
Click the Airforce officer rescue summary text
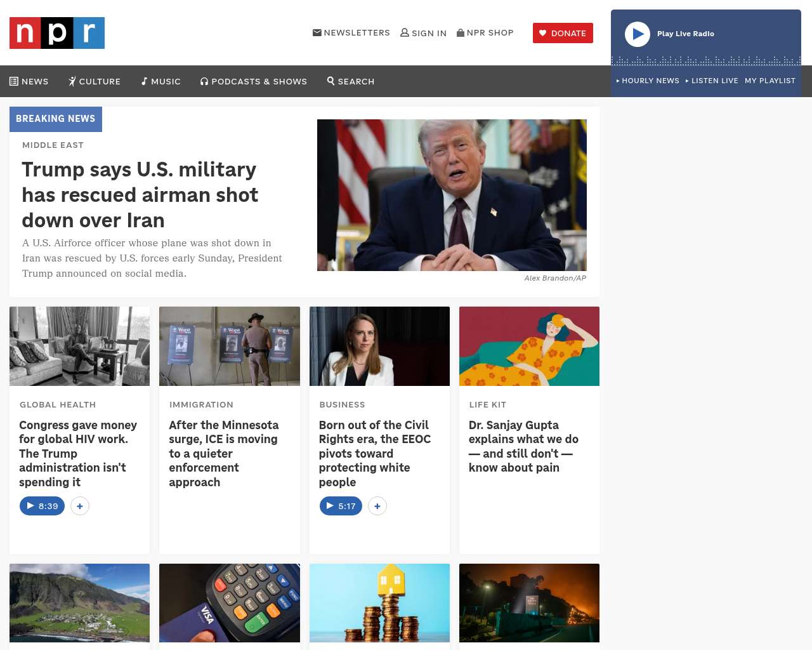click(152, 258)
